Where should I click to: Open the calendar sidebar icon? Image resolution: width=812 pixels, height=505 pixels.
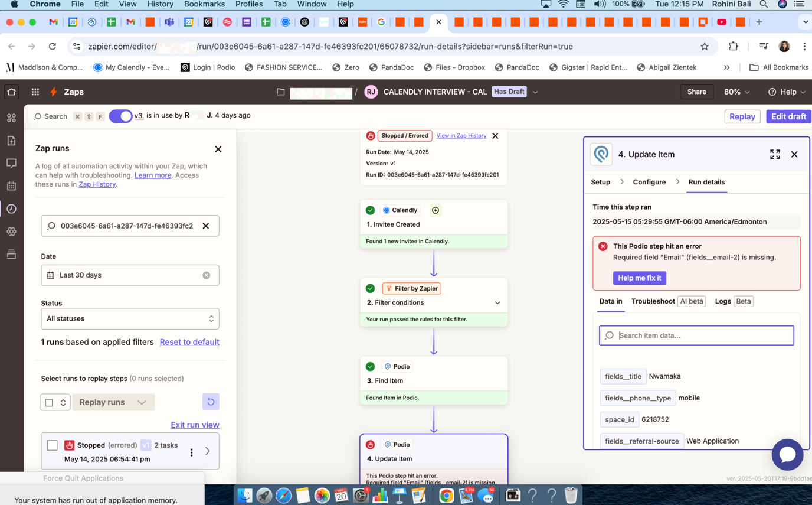click(x=11, y=186)
